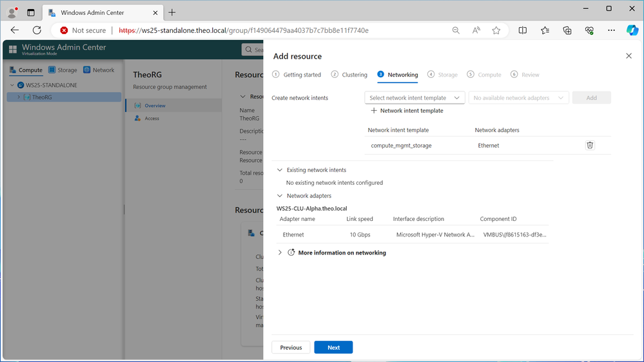The width and height of the screenshot is (644, 362).
Task: Click the browser address bar URL
Action: [244, 30]
